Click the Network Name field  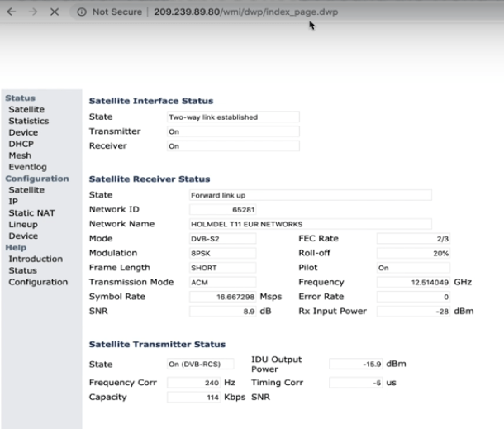point(310,224)
